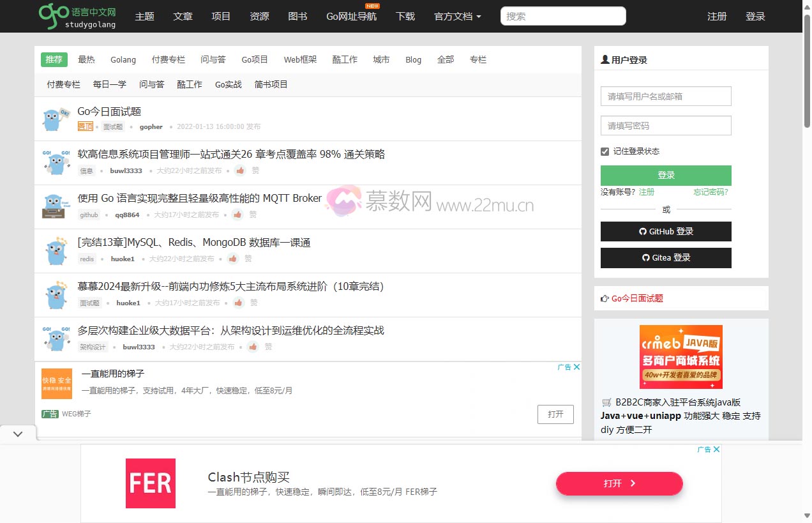Select the 每日一学 tab
The image size is (812, 523).
[x=109, y=84]
